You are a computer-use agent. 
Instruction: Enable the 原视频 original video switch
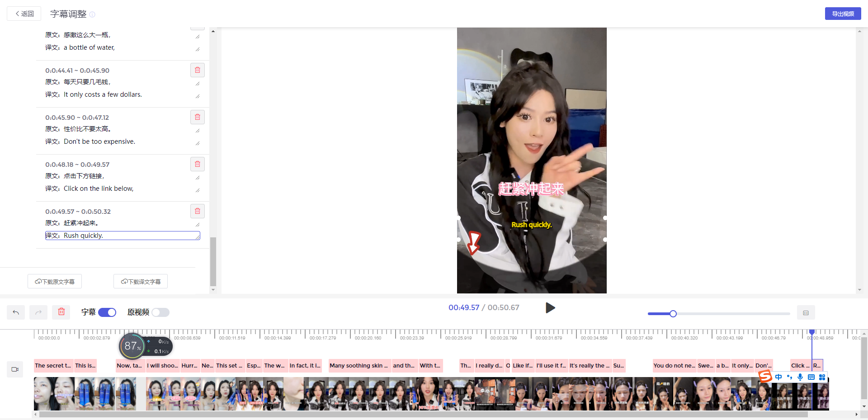(x=160, y=312)
